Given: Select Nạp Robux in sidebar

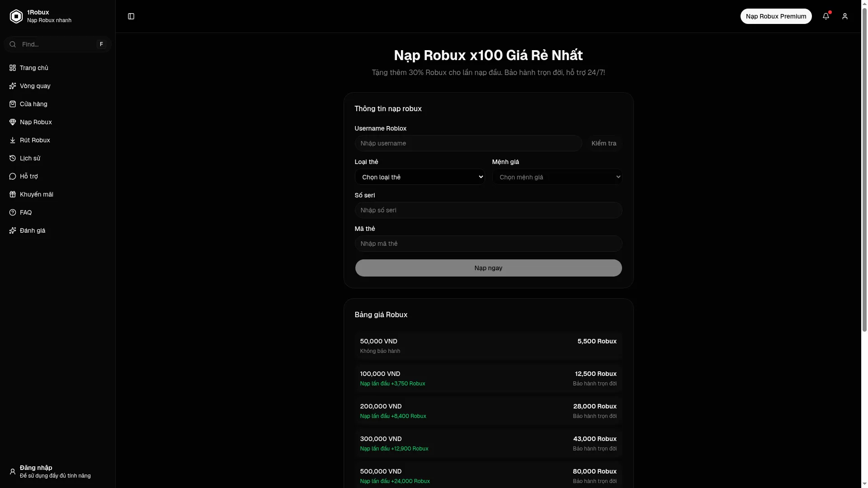Looking at the screenshot, I should [x=57, y=122].
